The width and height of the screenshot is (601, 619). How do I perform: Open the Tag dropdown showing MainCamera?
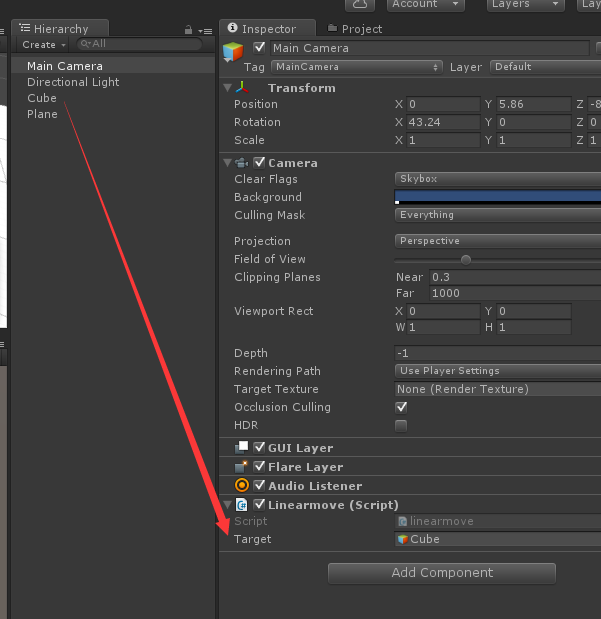[x=356, y=67]
